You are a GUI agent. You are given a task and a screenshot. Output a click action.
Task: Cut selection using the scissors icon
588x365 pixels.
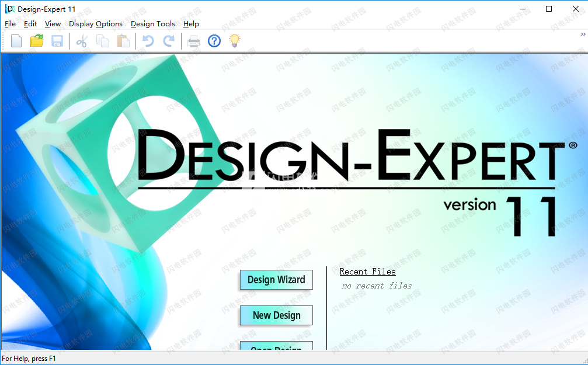pyautogui.click(x=81, y=41)
